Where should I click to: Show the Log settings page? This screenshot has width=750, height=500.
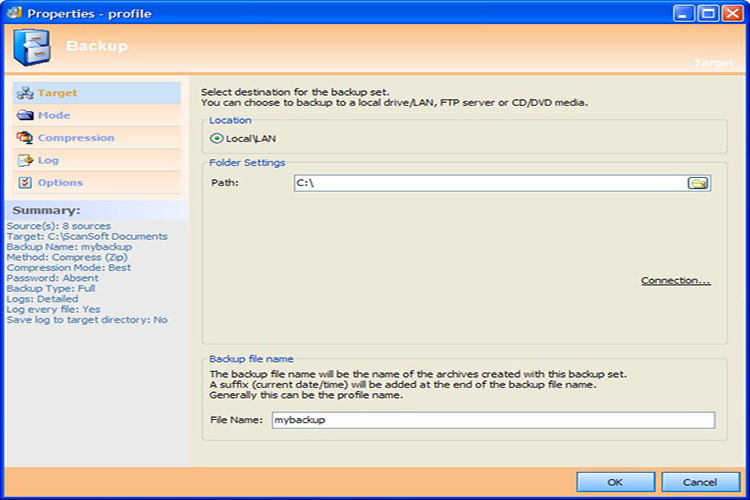[x=48, y=160]
